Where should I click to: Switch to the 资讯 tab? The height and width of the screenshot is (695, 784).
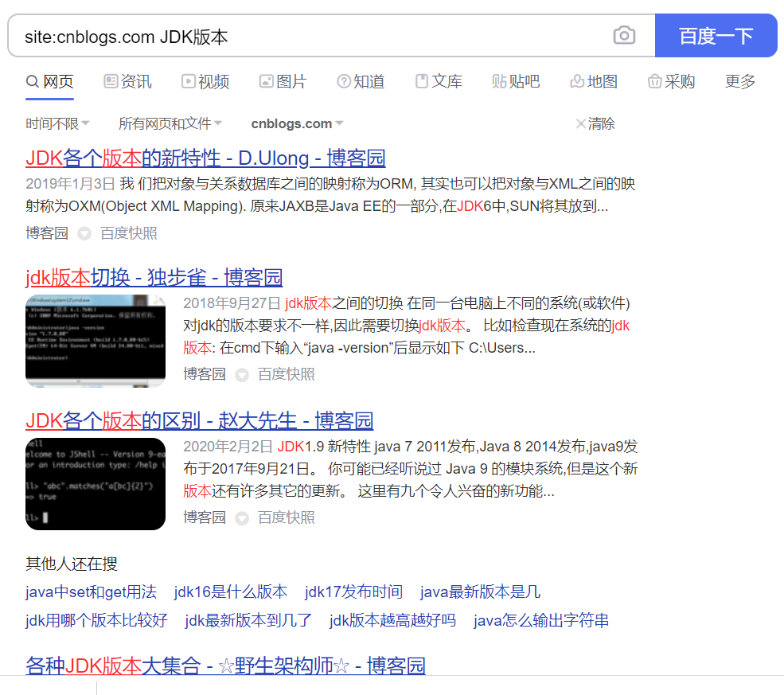pyautogui.click(x=127, y=81)
